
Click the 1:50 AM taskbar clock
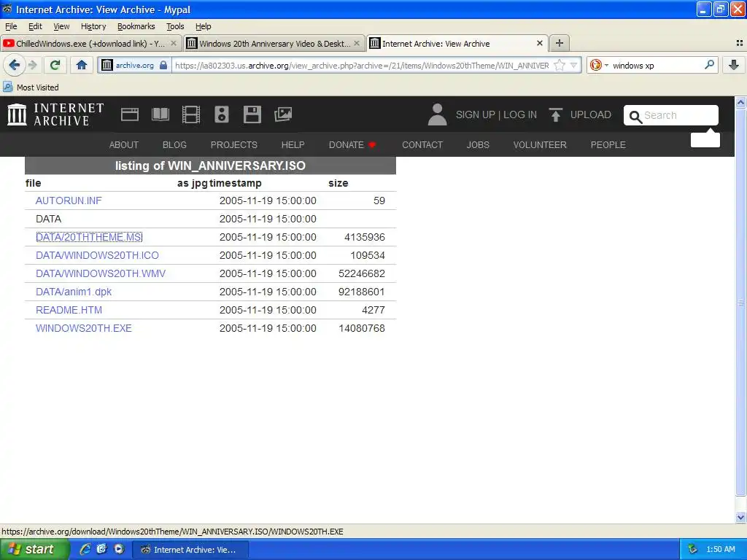720,549
